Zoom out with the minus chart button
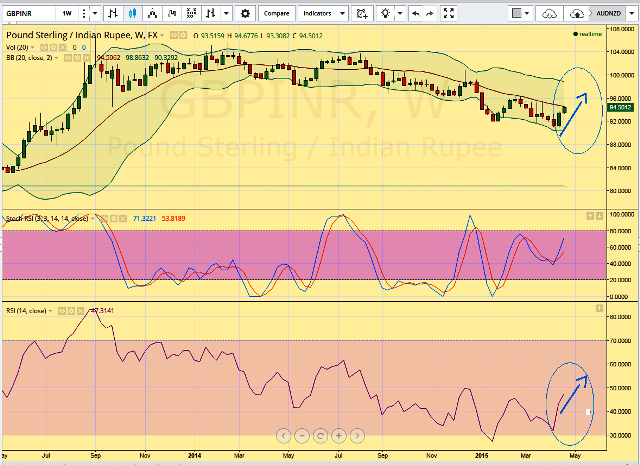This screenshot has width=640, height=465. [x=301, y=435]
